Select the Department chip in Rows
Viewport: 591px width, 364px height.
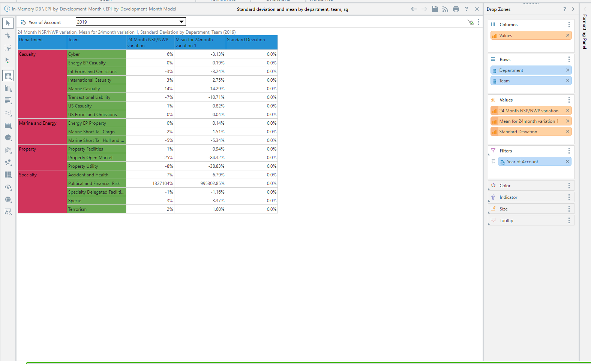[x=531, y=70]
